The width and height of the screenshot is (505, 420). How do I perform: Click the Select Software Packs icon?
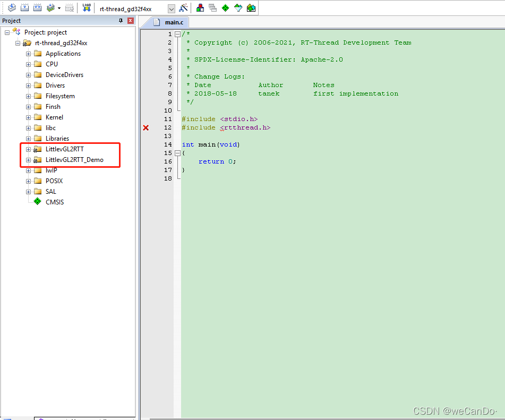[x=238, y=8]
